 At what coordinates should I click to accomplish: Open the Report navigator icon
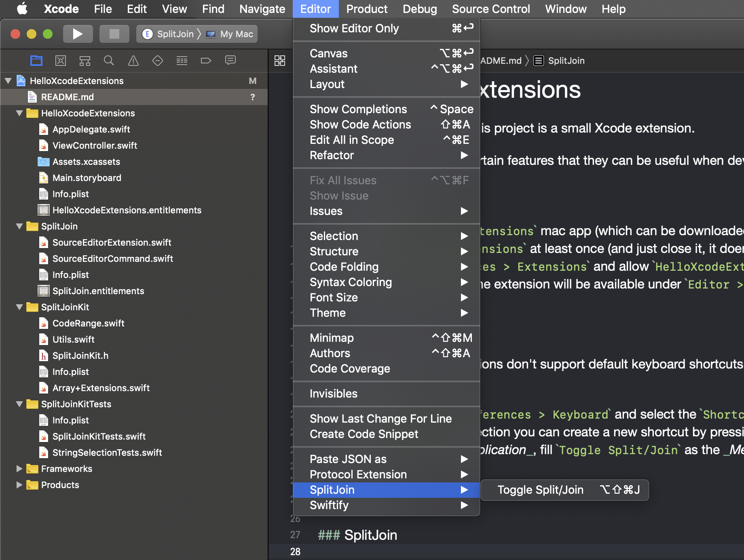[230, 61]
